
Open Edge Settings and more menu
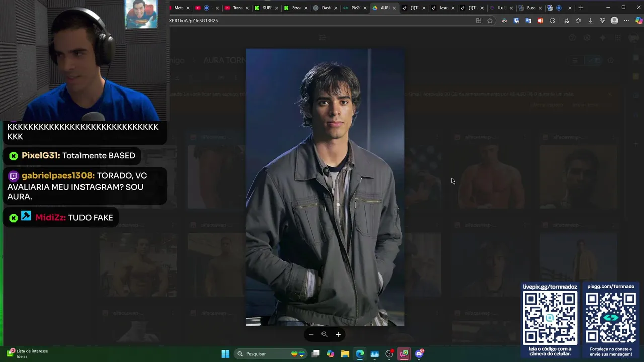click(x=626, y=21)
